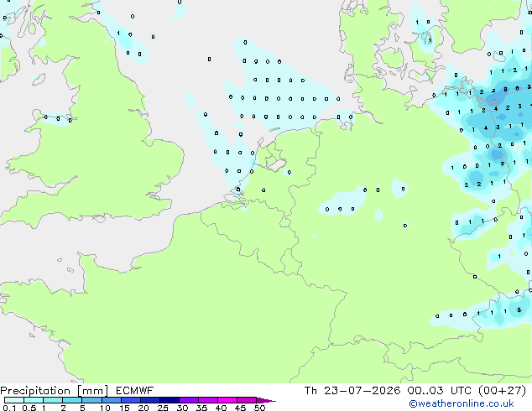Click the legend arrow above 50 mm
Screen dimensions: 532x411
(x=266, y=400)
